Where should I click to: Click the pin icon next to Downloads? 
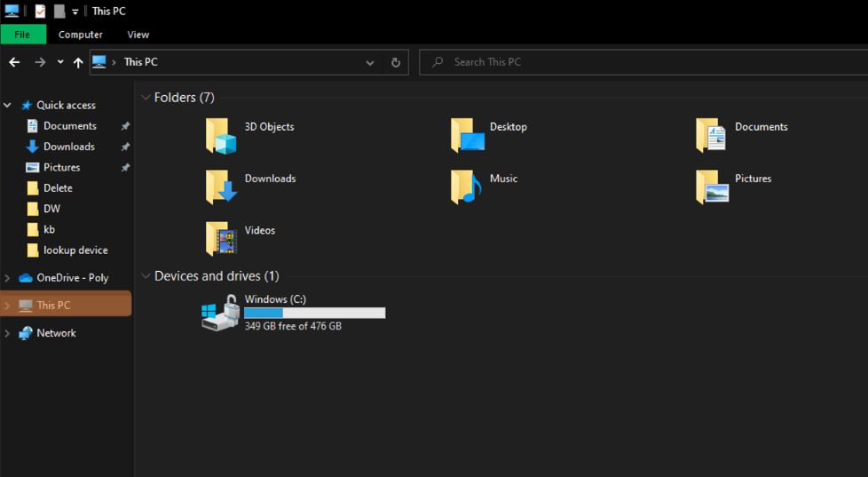[x=126, y=147]
